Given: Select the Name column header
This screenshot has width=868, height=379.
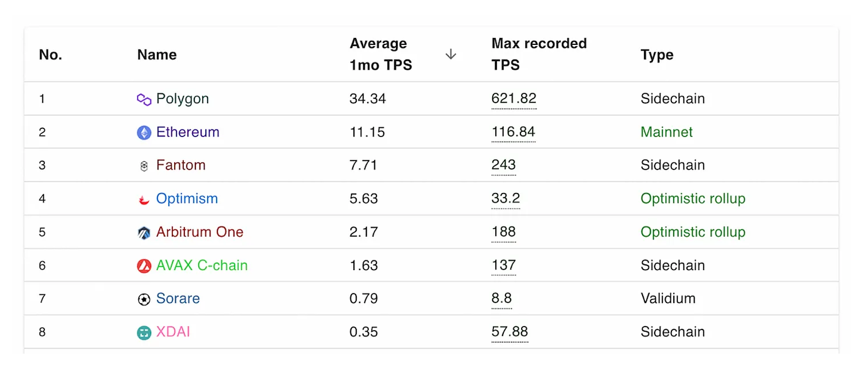Looking at the screenshot, I should [157, 55].
